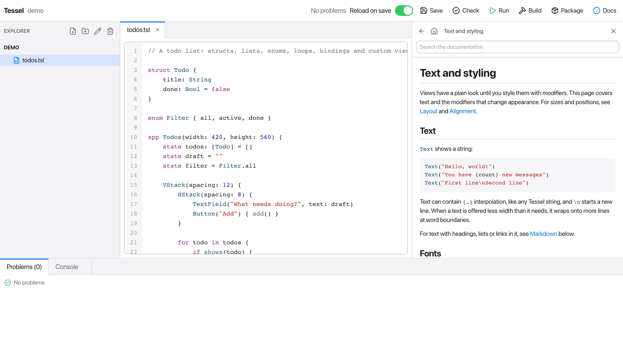Click the Delete trash icon in Explorer

(110, 31)
